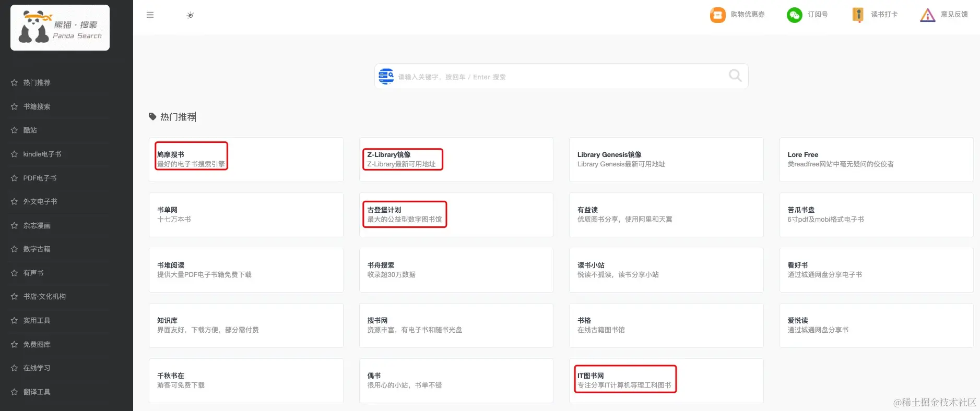Click 订阅号 text link in header
Viewport: 980px width, 411px height.
point(818,15)
